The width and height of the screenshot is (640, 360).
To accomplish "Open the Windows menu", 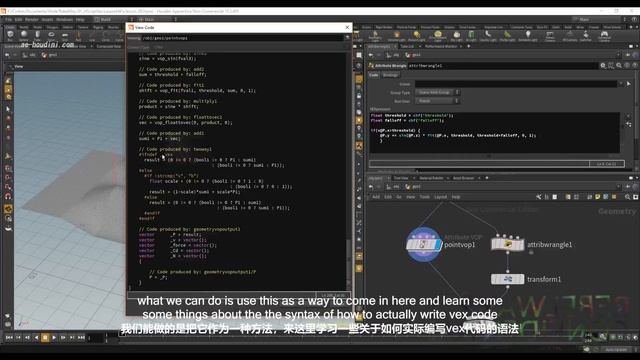I will tap(64, 19).
